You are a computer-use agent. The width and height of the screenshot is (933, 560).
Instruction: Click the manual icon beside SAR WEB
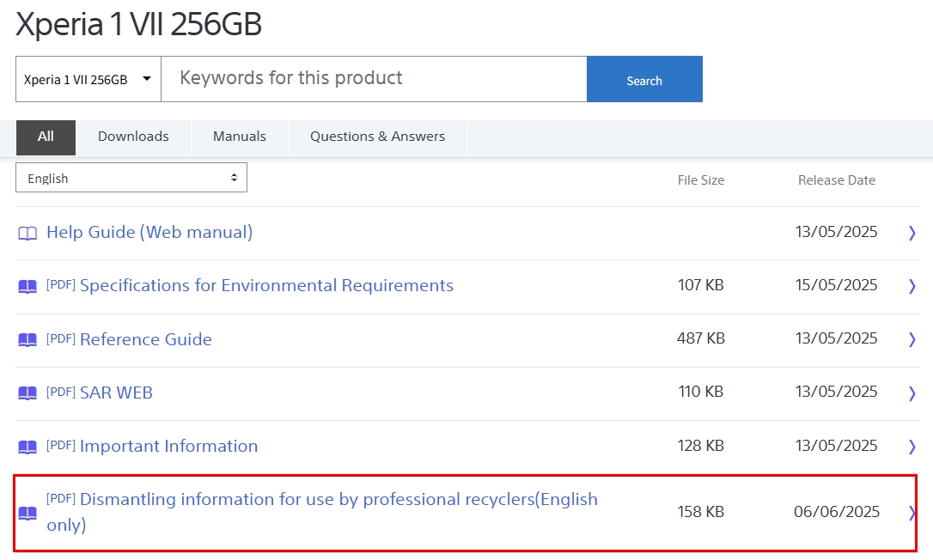[27, 393]
